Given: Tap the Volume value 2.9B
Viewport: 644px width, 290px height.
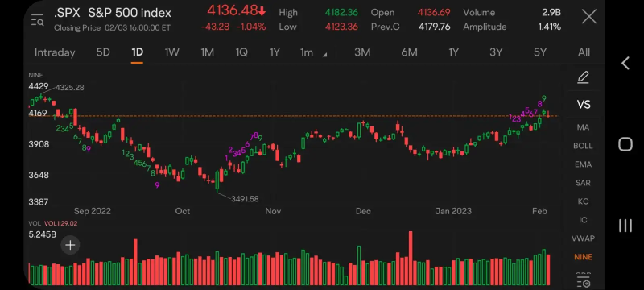Looking at the screenshot, I should pyautogui.click(x=551, y=13).
